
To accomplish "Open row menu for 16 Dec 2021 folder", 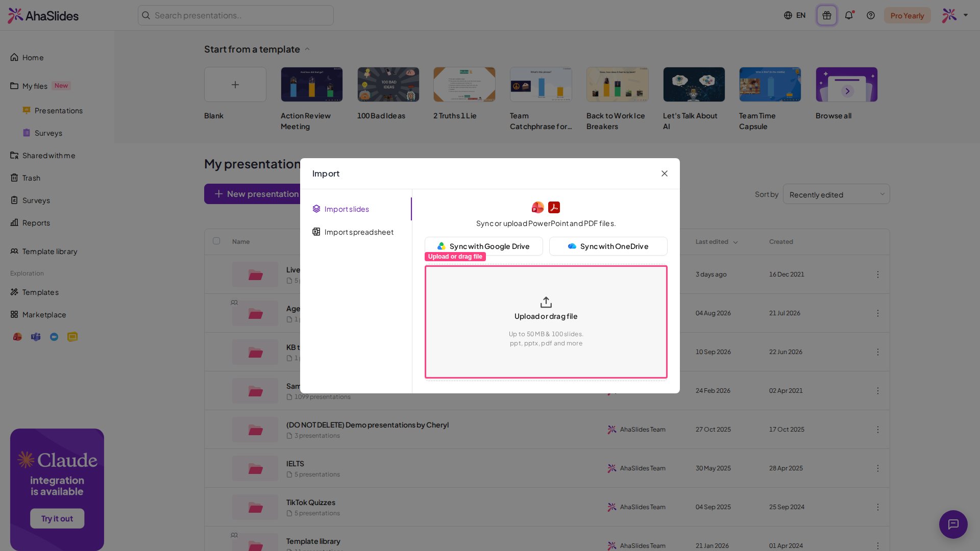I will 878,274.
